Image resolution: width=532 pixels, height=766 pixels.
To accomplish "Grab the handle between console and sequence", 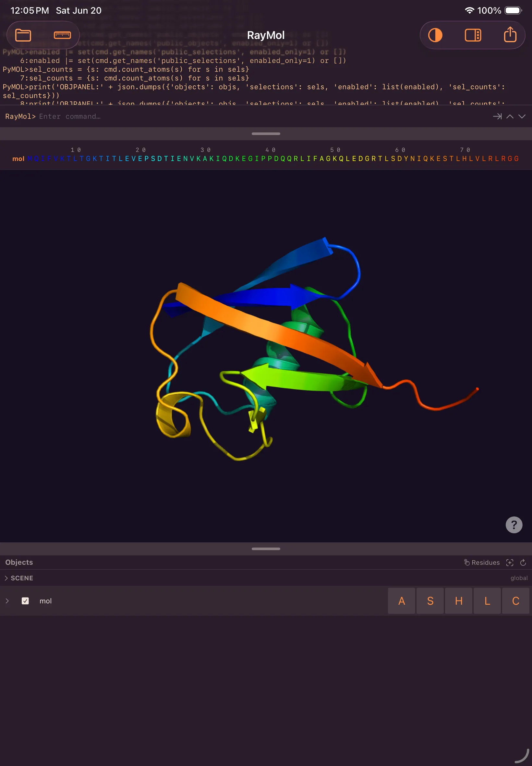I will coord(266,134).
